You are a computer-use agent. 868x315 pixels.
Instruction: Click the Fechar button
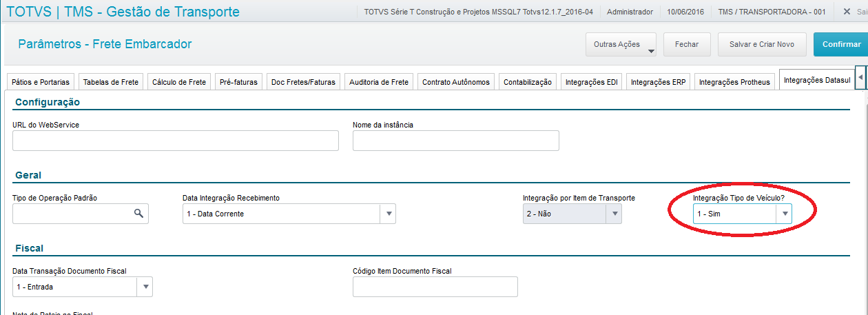[x=687, y=44]
